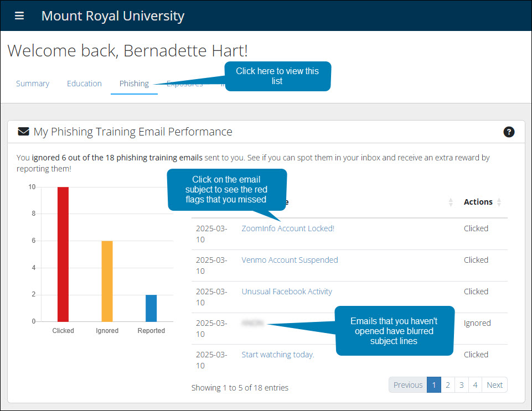The image size is (532, 411).
Task: Click the blurred ignored email subject
Action: pos(253,323)
